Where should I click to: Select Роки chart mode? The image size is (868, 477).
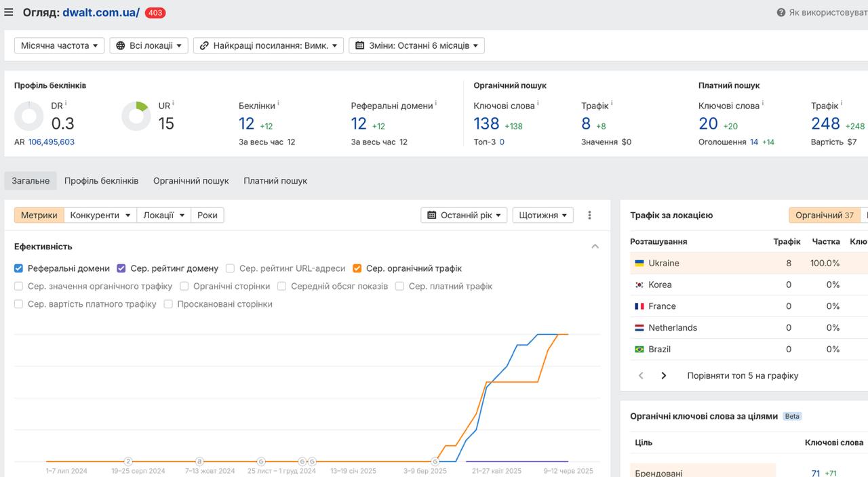coord(208,215)
